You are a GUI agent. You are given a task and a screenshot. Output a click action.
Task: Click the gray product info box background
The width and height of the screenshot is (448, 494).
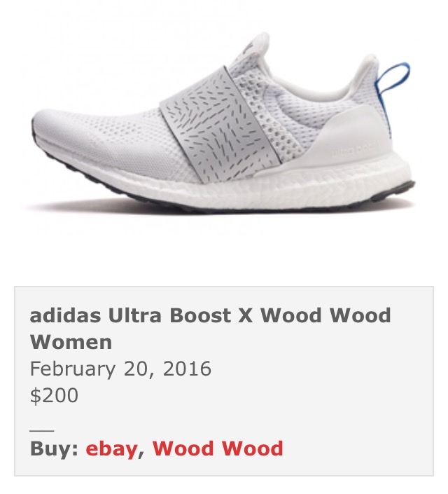pos(224,381)
